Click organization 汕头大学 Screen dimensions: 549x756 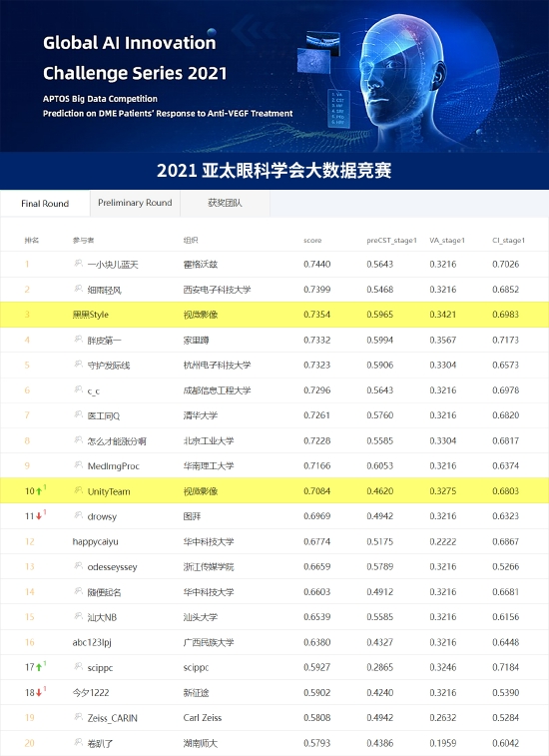pos(201,617)
